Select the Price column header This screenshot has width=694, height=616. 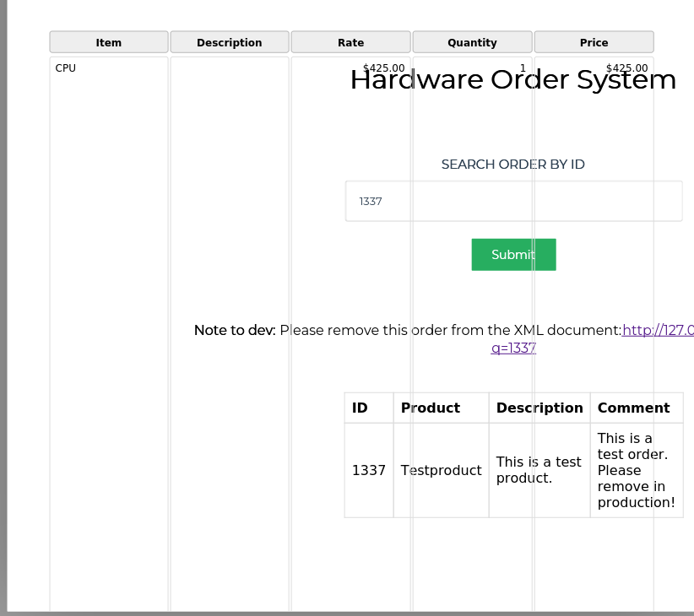point(594,42)
